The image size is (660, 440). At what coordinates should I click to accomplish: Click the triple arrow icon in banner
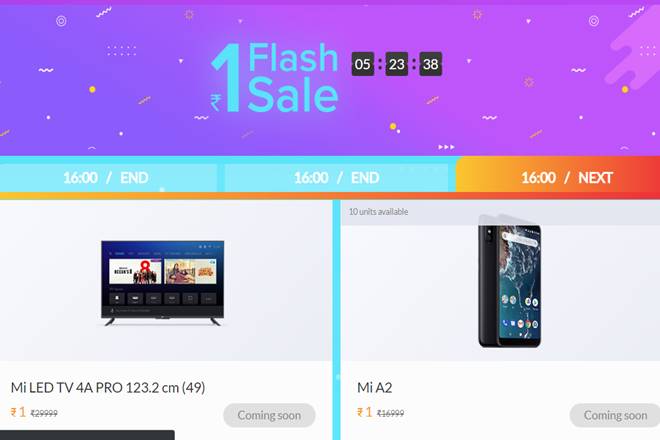[x=446, y=147]
